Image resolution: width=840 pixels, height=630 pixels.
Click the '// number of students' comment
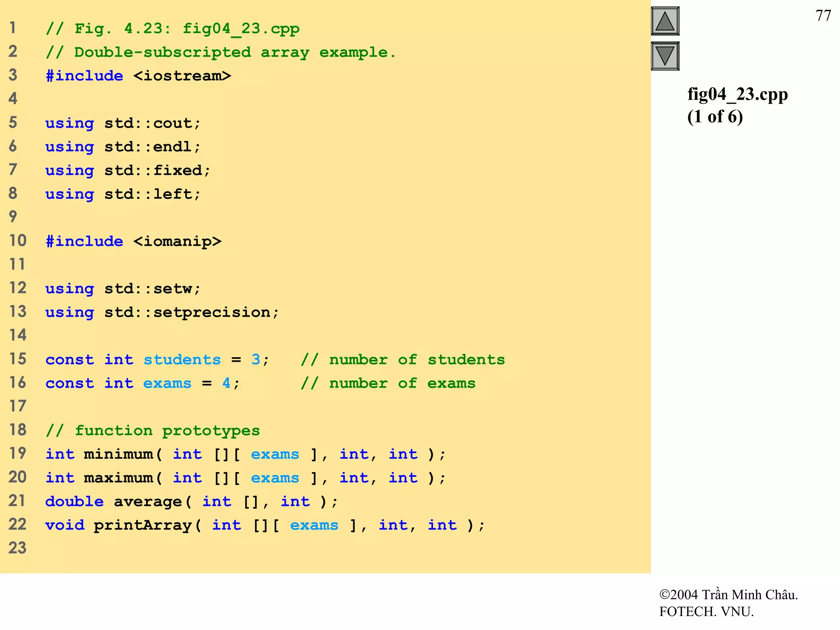click(x=403, y=360)
